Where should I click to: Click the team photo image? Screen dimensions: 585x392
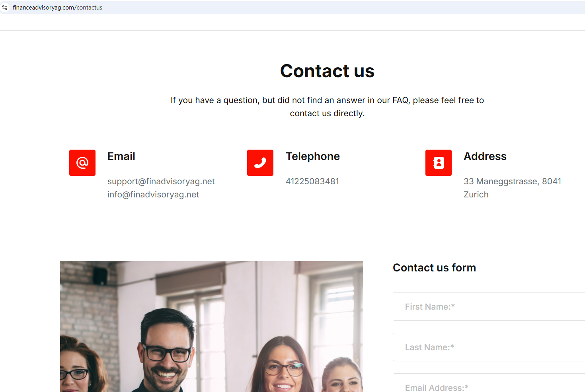click(211, 326)
